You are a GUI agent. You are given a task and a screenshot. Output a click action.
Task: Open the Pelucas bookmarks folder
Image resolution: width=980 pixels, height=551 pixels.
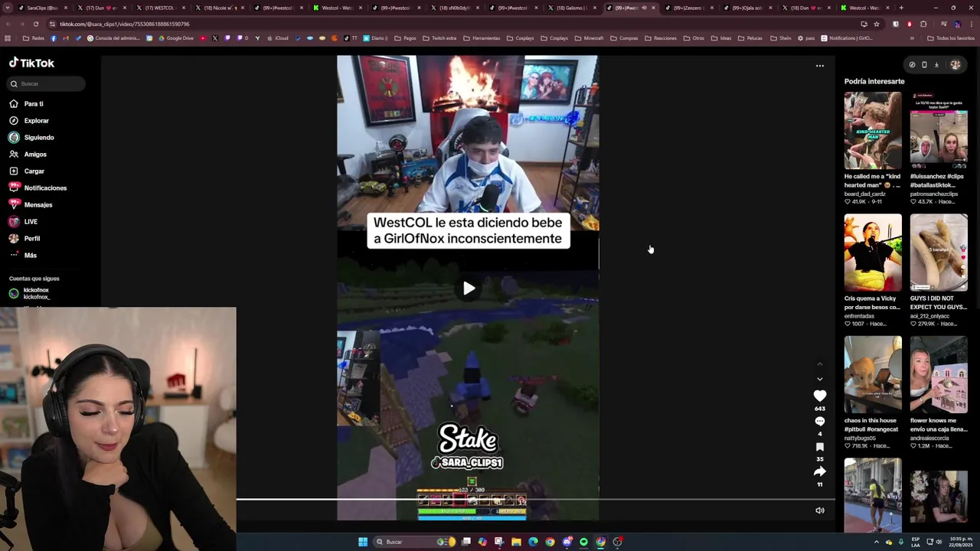[750, 38]
